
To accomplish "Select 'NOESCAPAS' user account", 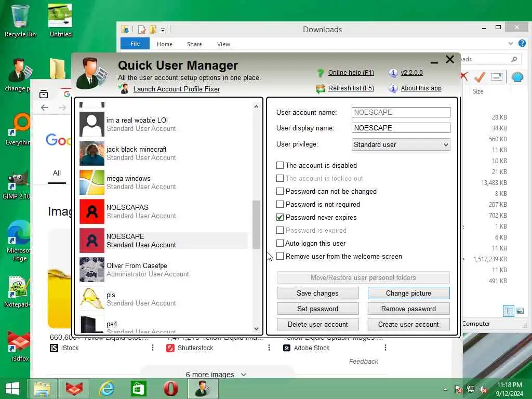I will (x=164, y=211).
